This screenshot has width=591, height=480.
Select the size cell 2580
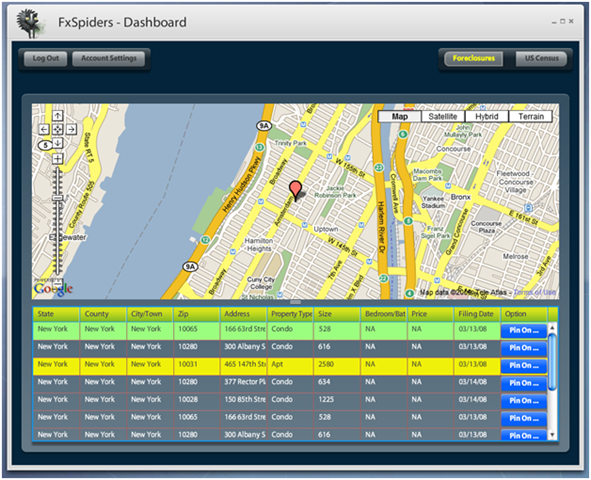click(337, 365)
